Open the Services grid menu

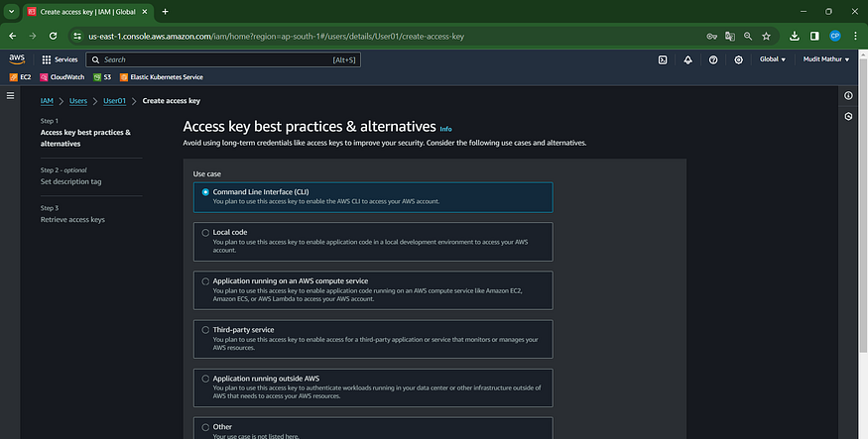47,59
